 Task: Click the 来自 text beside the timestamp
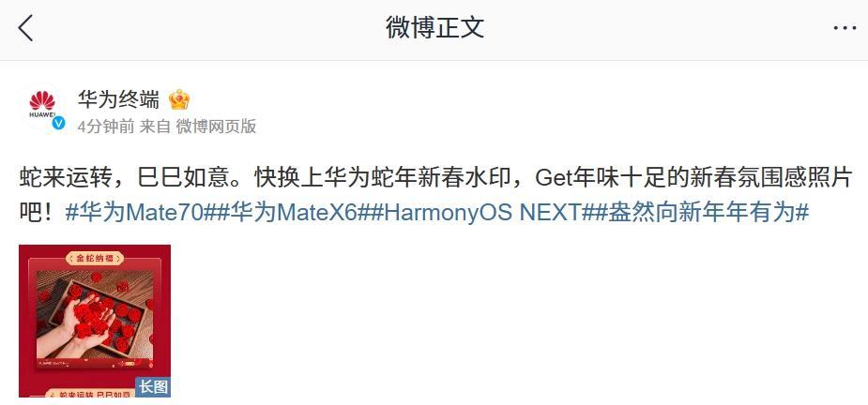pos(155,127)
